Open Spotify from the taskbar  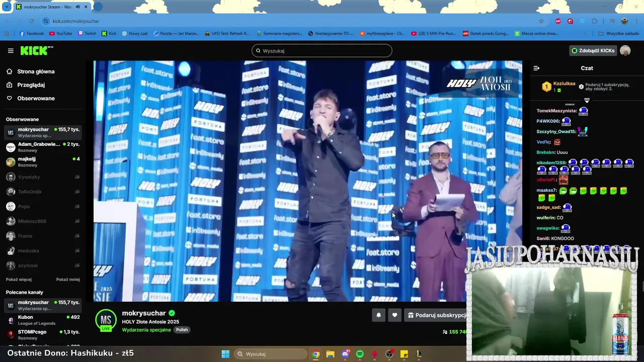pyautogui.click(x=360, y=354)
